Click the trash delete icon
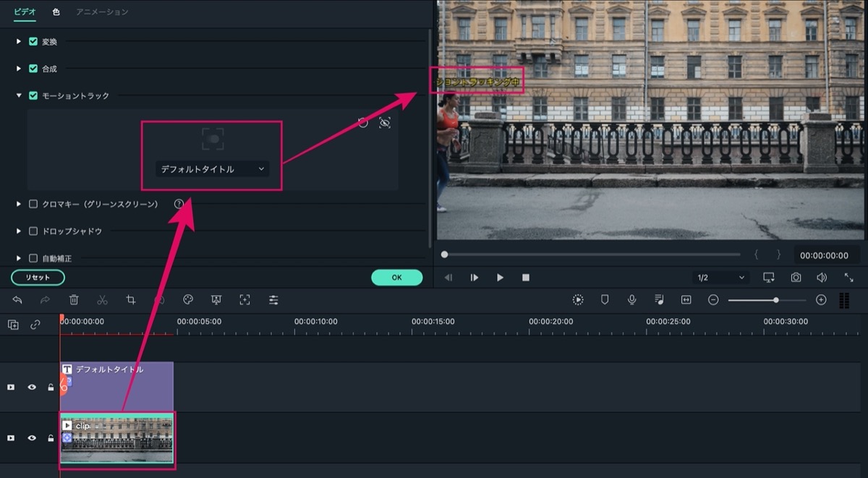Screen dimensions: 868x478 pyautogui.click(x=74, y=299)
